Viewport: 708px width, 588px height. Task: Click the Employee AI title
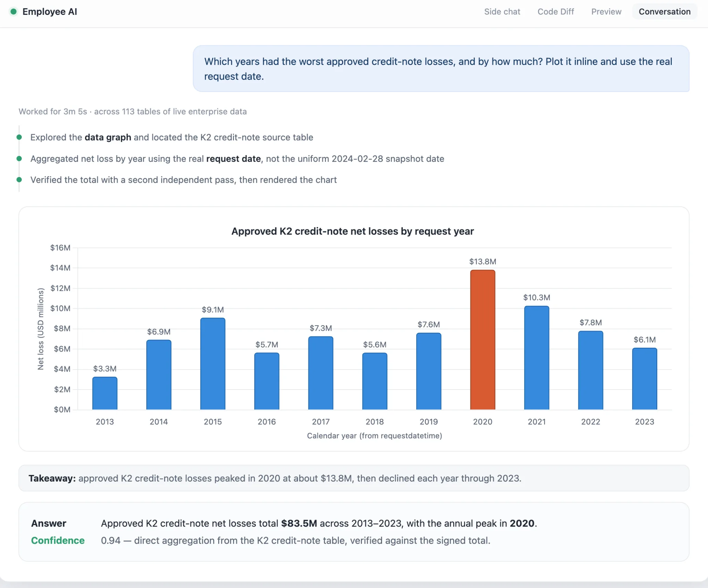tap(50, 12)
